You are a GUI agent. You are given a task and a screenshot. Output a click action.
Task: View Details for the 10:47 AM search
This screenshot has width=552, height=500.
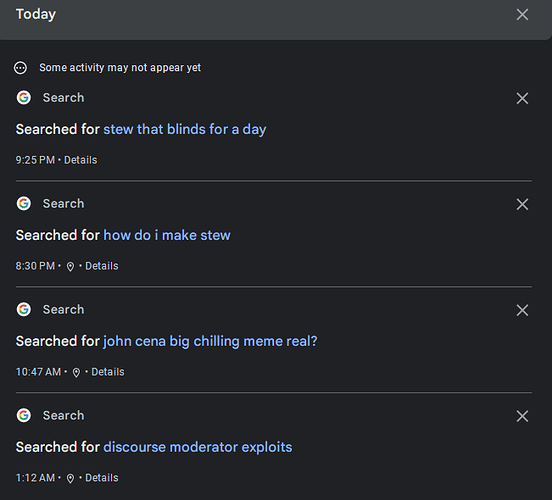(x=108, y=372)
